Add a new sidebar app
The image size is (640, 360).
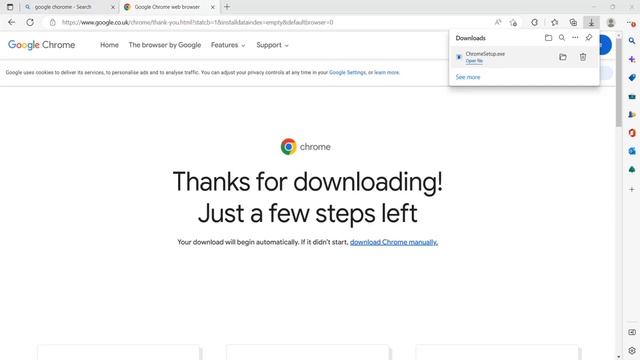coord(632,189)
